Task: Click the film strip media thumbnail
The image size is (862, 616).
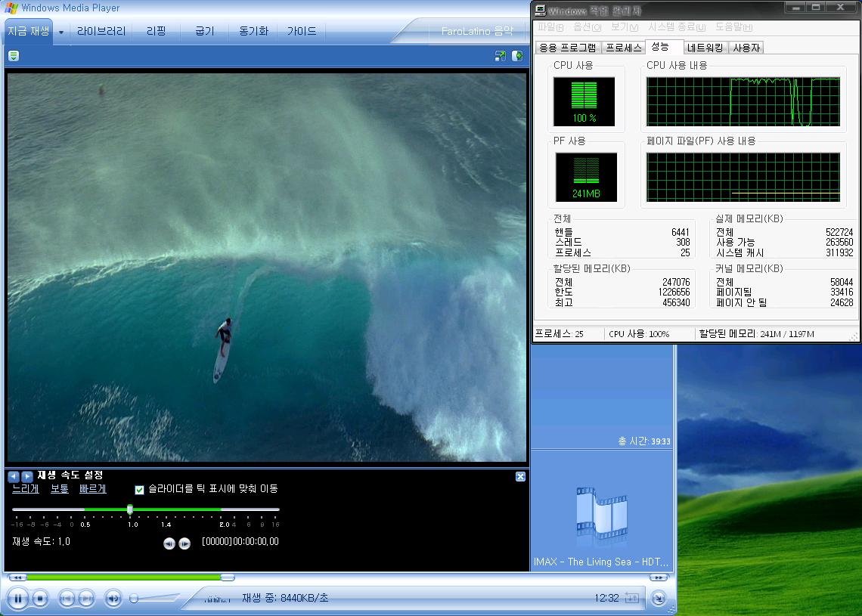Action: [x=602, y=515]
